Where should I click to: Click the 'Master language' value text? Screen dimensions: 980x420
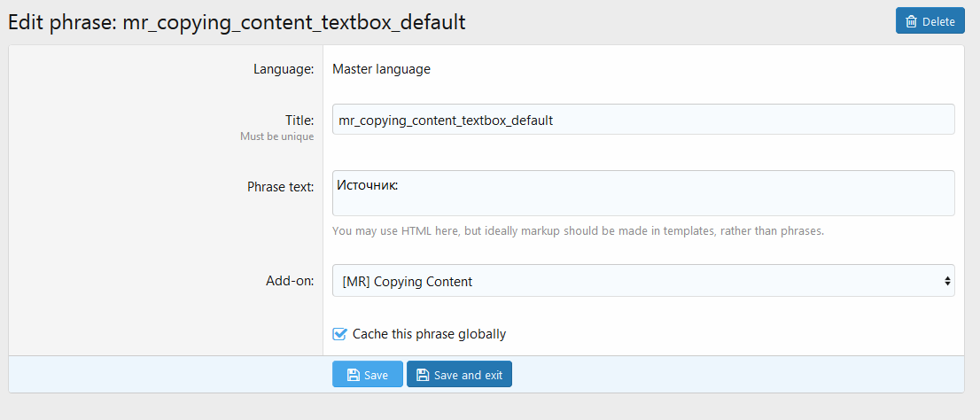coord(381,69)
